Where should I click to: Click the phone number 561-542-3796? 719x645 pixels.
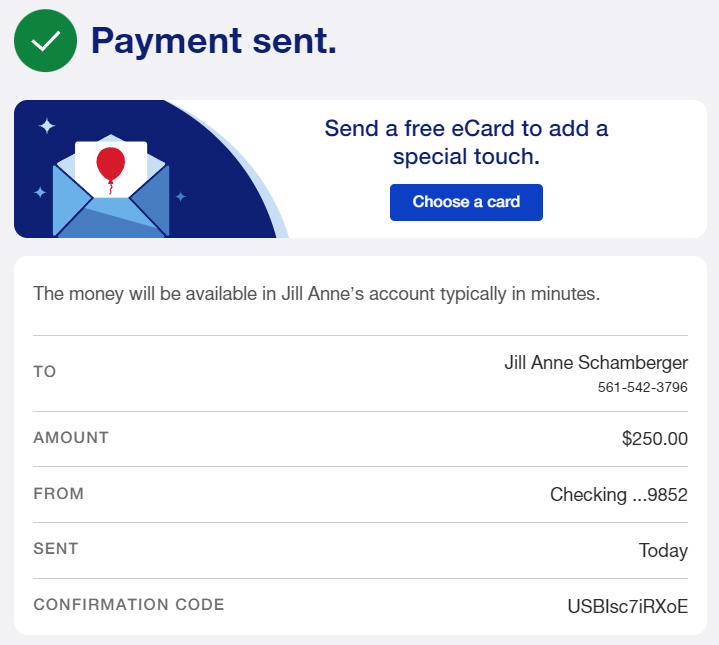(642, 387)
